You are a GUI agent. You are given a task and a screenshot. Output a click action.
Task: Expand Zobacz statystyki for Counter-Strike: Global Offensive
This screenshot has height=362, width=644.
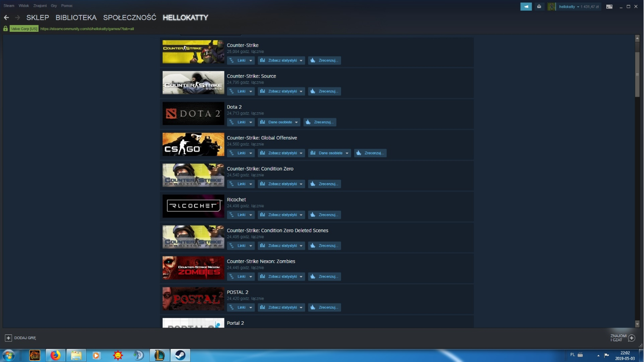(x=281, y=153)
